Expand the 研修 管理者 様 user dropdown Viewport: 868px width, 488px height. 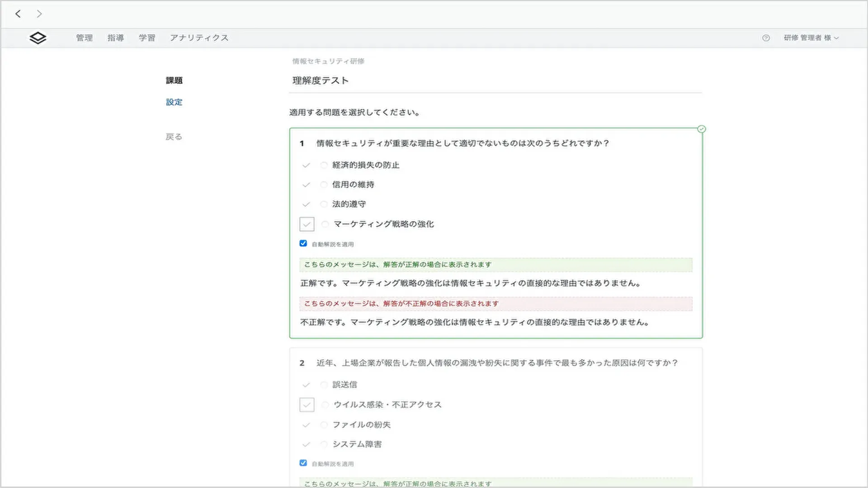(x=811, y=38)
